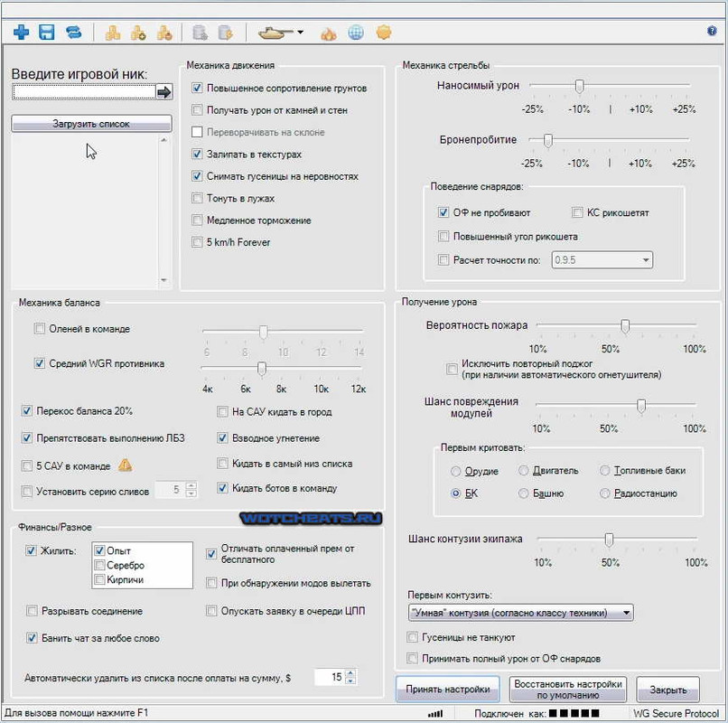This screenshot has width=728, height=723.
Task: Click the blue plus add icon
Action: click(x=21, y=33)
